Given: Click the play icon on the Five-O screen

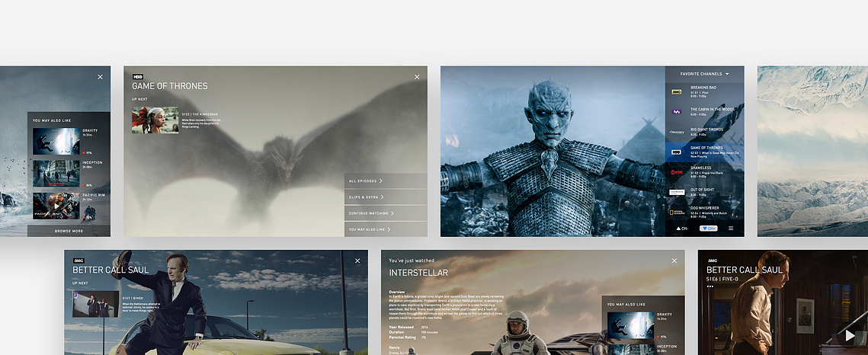Looking at the screenshot, I should point(850,335).
